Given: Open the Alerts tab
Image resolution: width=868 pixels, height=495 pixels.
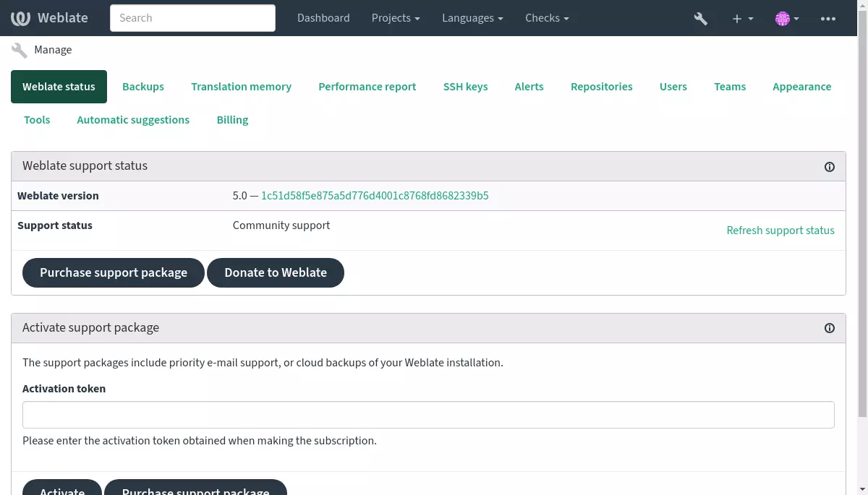Looking at the screenshot, I should point(529,87).
